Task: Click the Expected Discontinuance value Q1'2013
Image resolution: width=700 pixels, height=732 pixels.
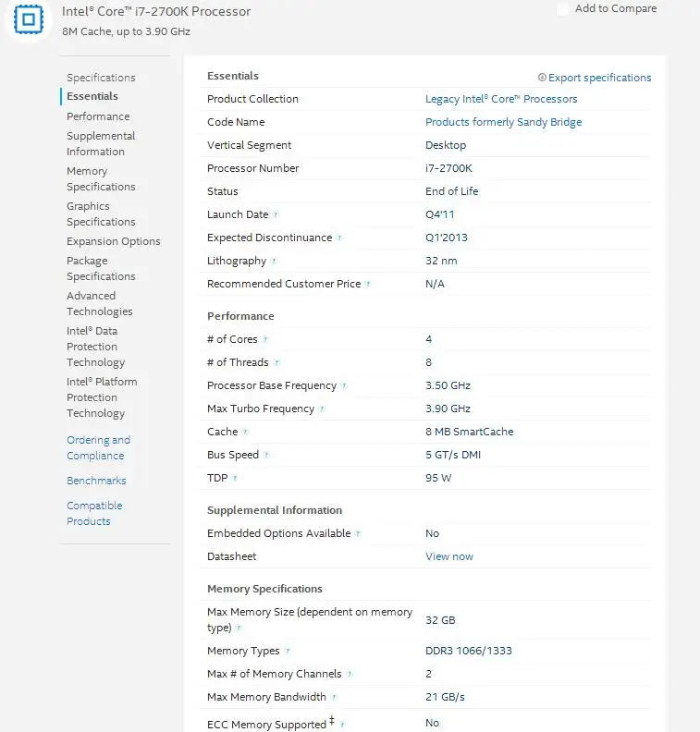Action: [x=446, y=238]
